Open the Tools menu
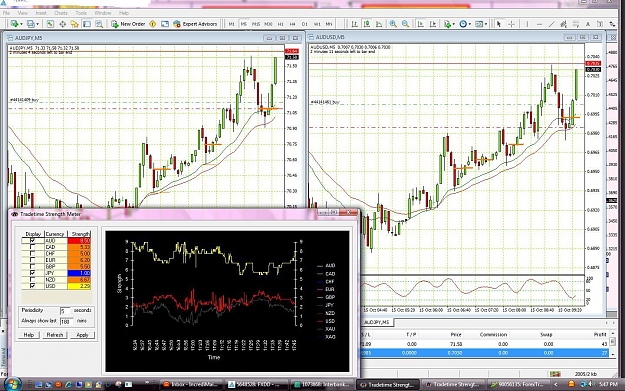This screenshot has height=391, width=625. (81, 13)
